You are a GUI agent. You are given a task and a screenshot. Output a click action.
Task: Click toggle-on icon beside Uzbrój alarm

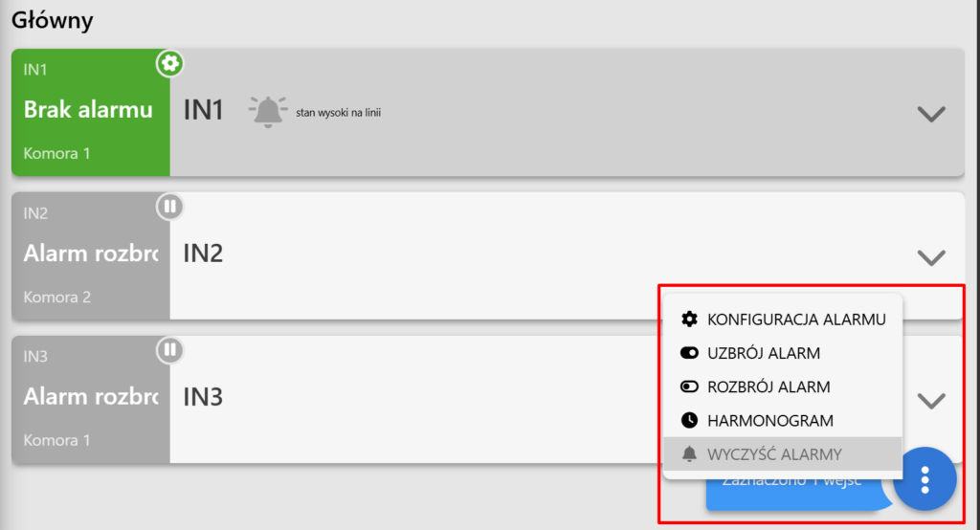click(689, 353)
